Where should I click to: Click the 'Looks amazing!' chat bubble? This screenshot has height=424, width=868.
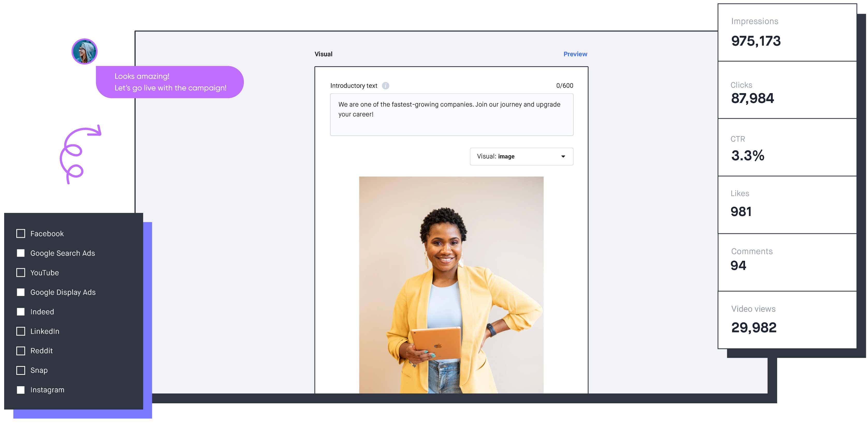tap(170, 82)
